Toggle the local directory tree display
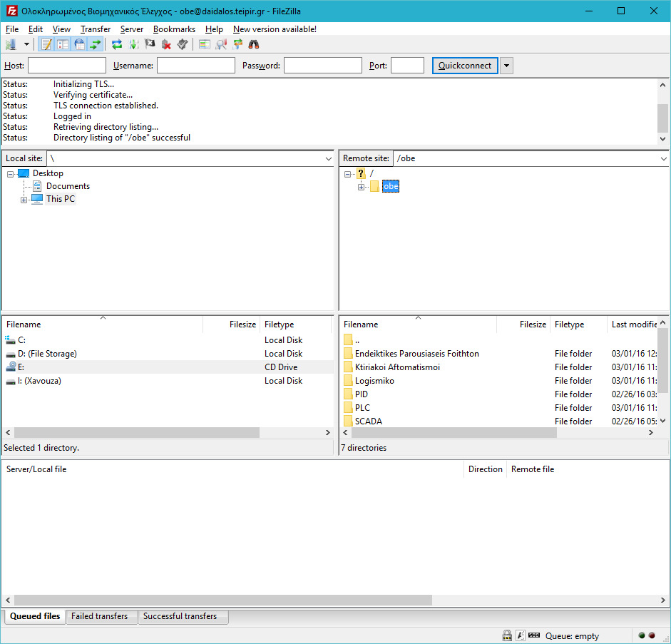671x644 pixels. click(63, 44)
